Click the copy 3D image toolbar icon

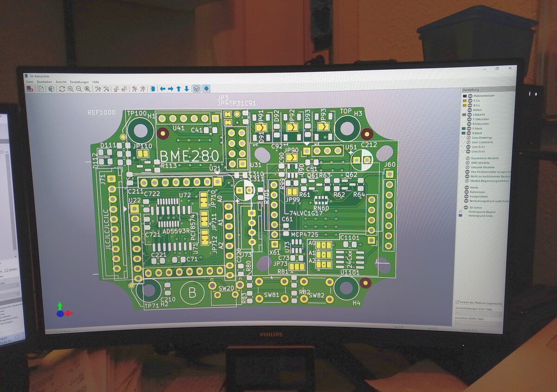[x=41, y=89]
